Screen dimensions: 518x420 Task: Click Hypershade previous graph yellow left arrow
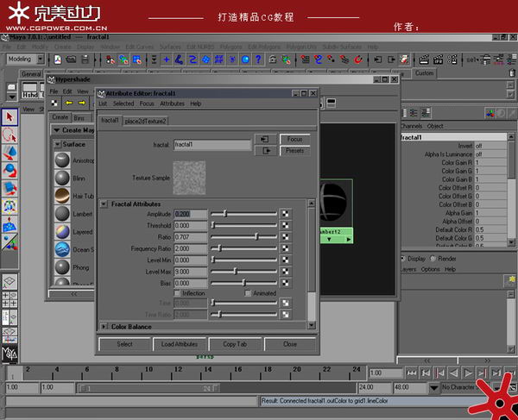[x=69, y=103]
